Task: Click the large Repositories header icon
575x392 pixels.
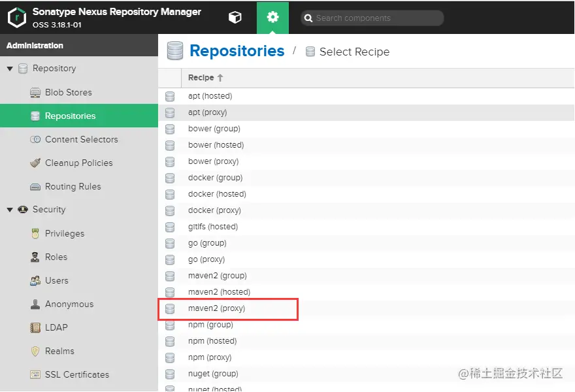Action: coord(175,50)
